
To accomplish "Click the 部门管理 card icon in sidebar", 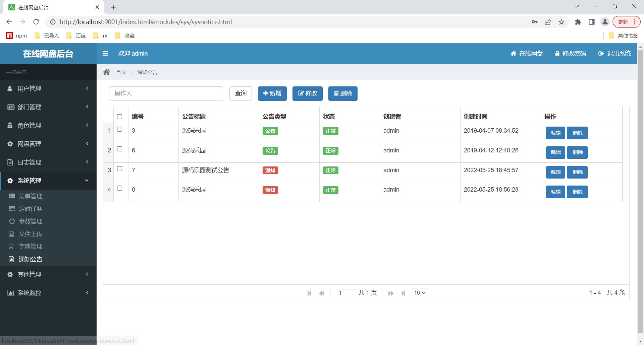I will pyautogui.click(x=11, y=107).
